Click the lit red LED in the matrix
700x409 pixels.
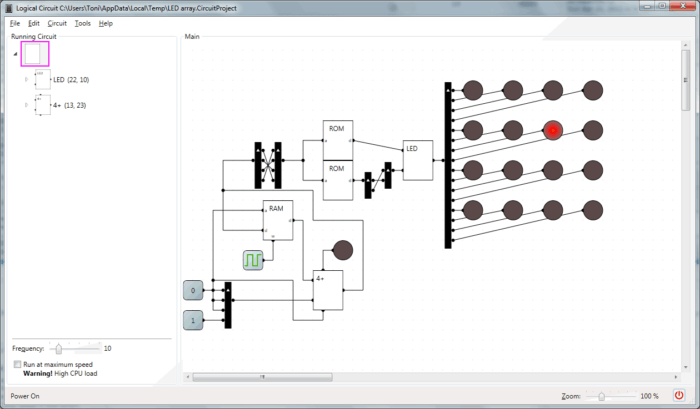click(x=553, y=130)
